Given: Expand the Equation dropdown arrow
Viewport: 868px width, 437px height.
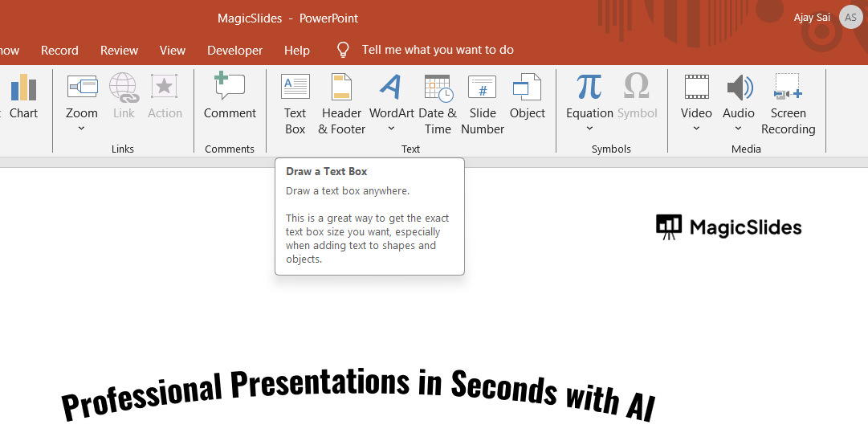Looking at the screenshot, I should coord(589,129).
